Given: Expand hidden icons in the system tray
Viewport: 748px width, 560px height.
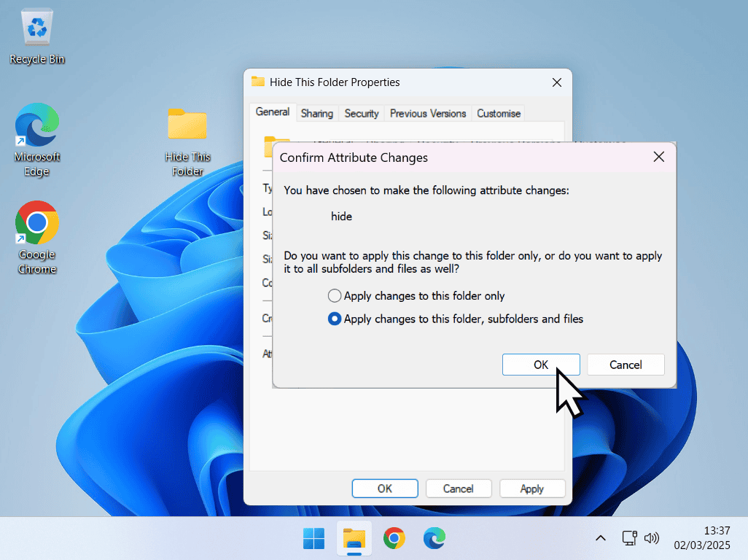Looking at the screenshot, I should 600,538.
